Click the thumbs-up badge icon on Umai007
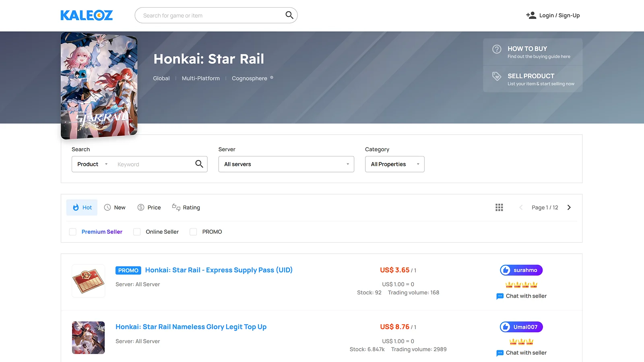The width and height of the screenshot is (644, 362). coord(506,327)
